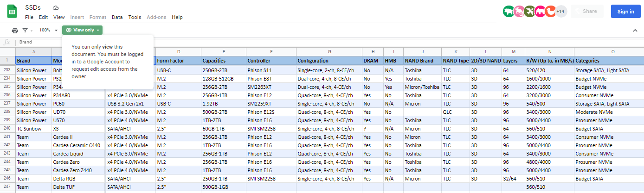644x193 pixels.
Task: Click the orange anonymous viewer avatar
Action: [551, 12]
